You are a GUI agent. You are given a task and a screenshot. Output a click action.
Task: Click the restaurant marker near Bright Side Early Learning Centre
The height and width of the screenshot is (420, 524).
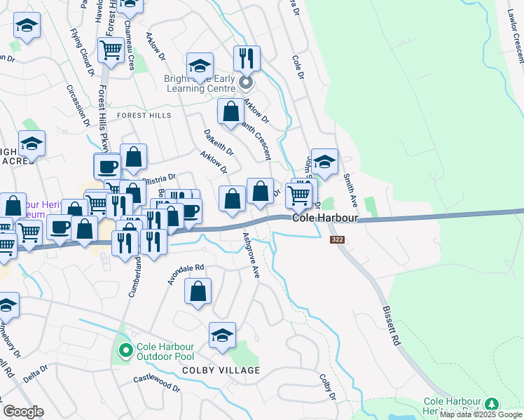(247, 60)
